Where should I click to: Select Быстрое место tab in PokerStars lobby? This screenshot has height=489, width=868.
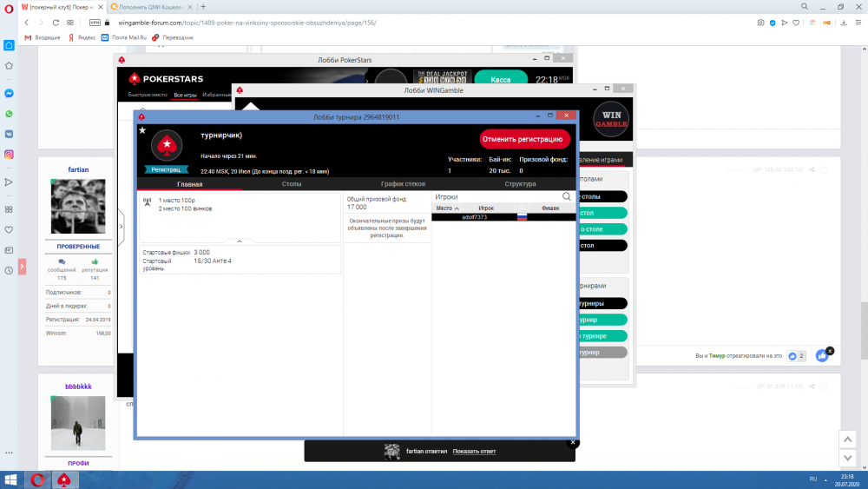[148, 95]
